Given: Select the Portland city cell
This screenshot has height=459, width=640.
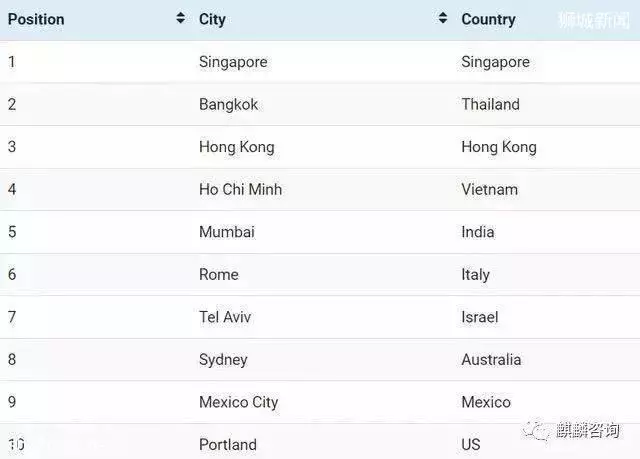Looking at the screenshot, I should tap(228, 444).
